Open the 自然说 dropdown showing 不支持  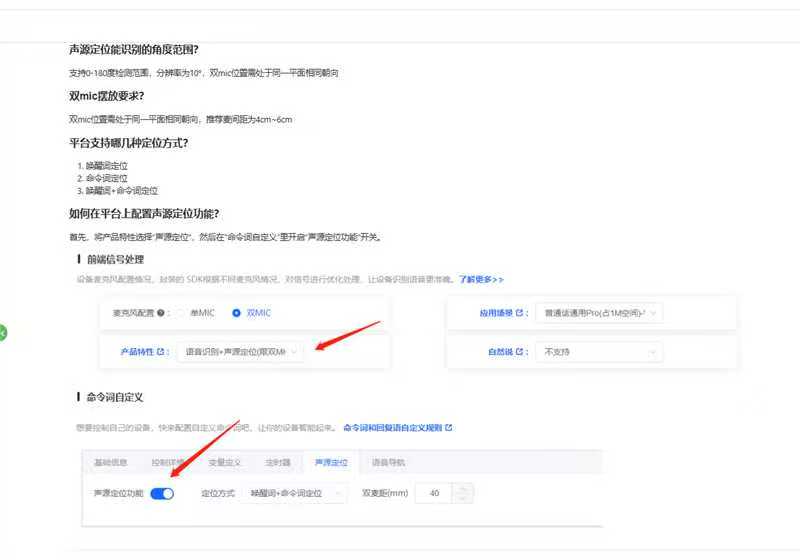(x=599, y=351)
